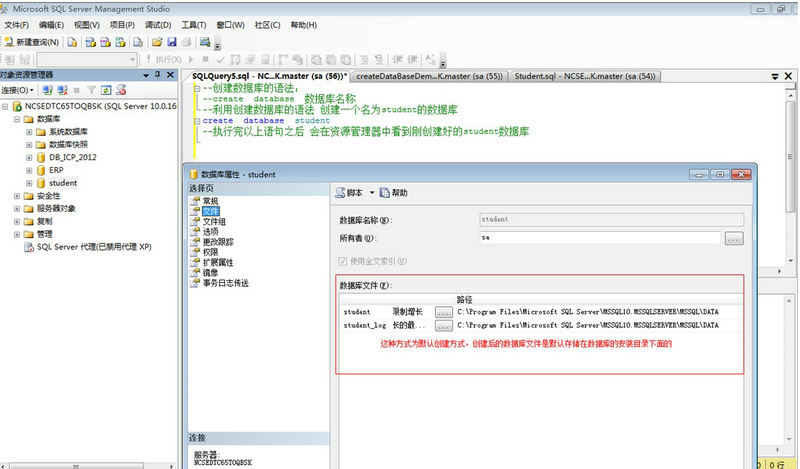The width and height of the screenshot is (800, 469).
Task: Expand the 服务器对象 folder
Action: pyautogui.click(x=17, y=209)
